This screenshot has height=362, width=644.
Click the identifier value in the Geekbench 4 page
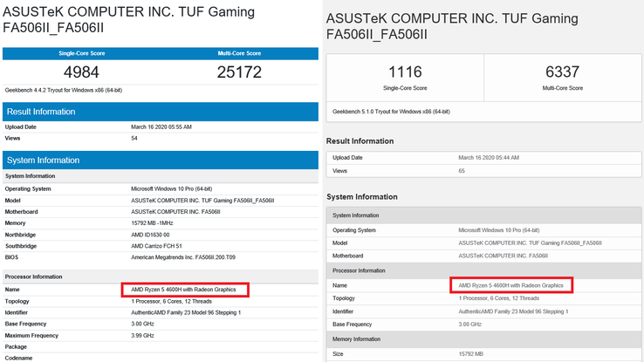tap(186, 313)
